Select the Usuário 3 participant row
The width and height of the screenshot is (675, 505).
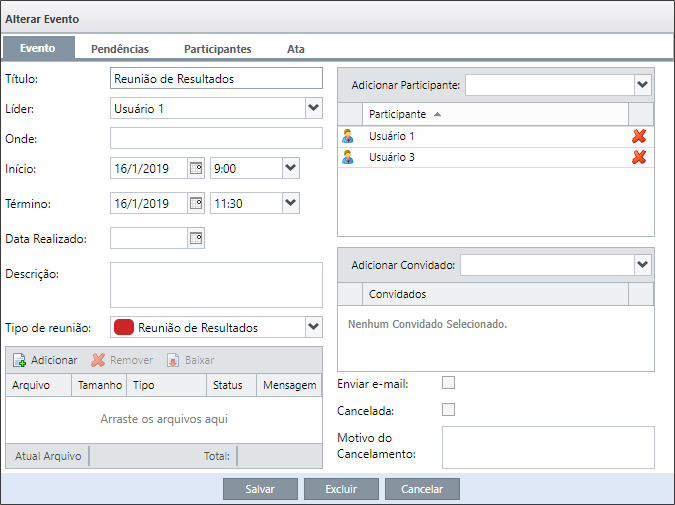[496, 158]
